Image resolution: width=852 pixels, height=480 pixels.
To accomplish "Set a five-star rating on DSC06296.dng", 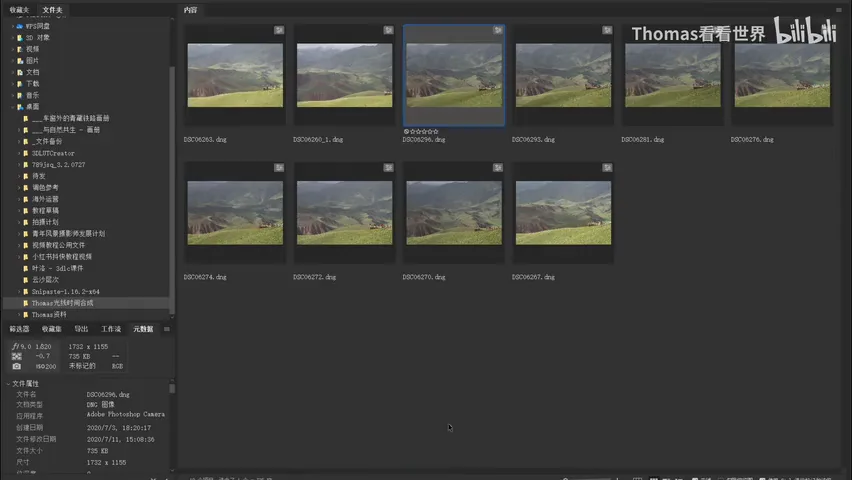I will 436,132.
